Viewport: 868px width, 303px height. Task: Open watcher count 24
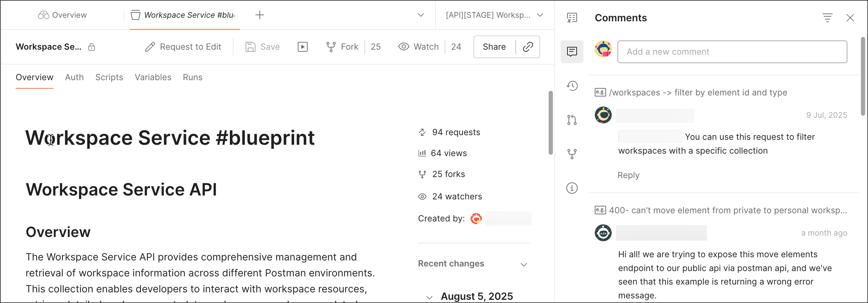point(456,47)
